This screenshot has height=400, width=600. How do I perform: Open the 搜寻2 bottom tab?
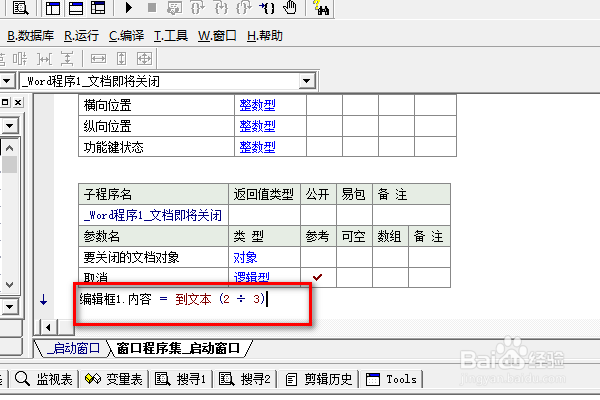tap(245, 379)
